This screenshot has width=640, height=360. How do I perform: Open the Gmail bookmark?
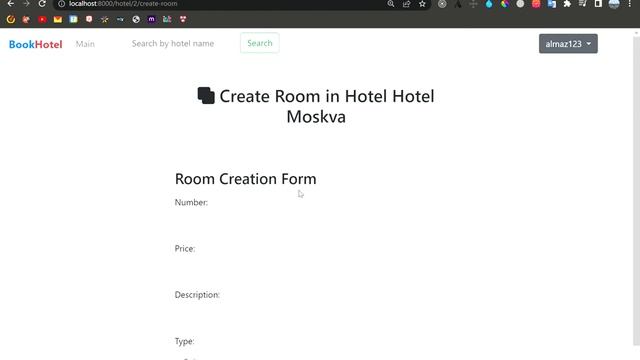tap(58, 19)
